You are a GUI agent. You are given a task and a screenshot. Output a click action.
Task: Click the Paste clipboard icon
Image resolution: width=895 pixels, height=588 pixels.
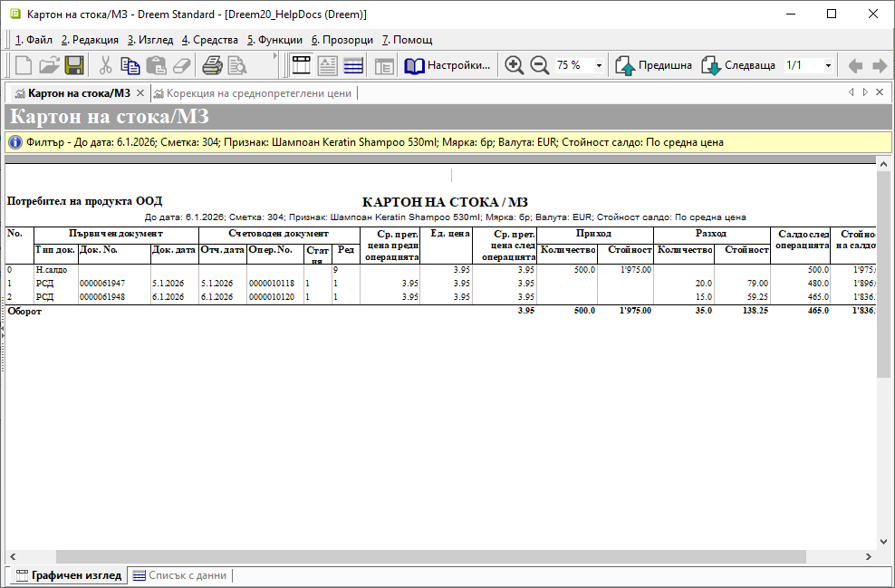tap(156, 65)
